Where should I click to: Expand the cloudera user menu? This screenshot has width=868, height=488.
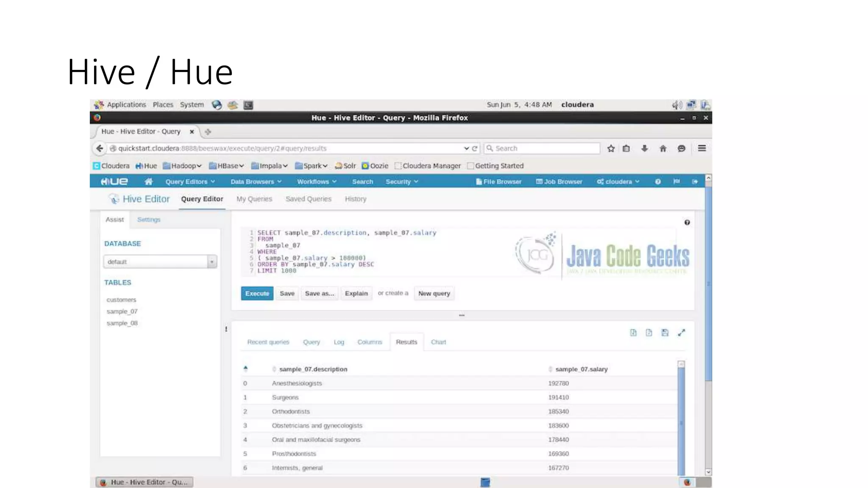tap(618, 181)
